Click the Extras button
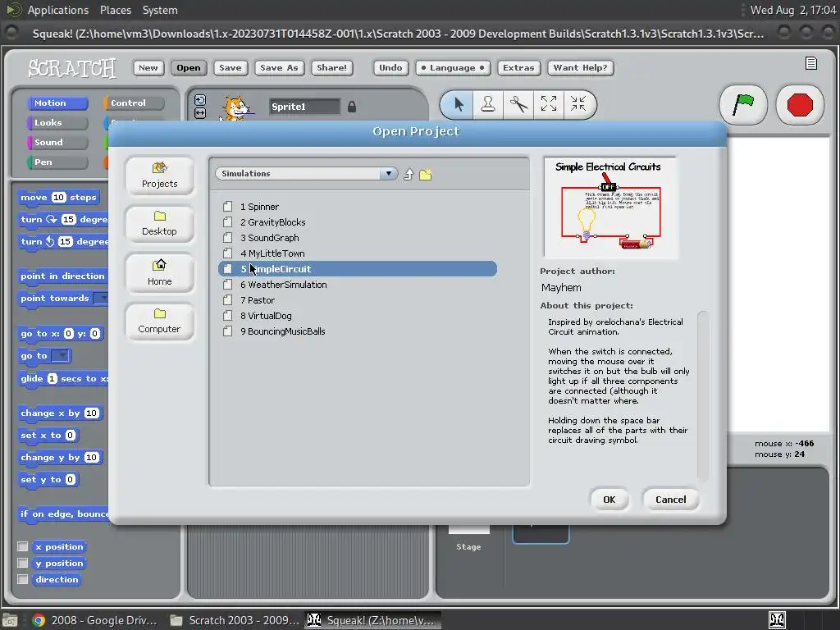The image size is (840, 630). (x=518, y=67)
